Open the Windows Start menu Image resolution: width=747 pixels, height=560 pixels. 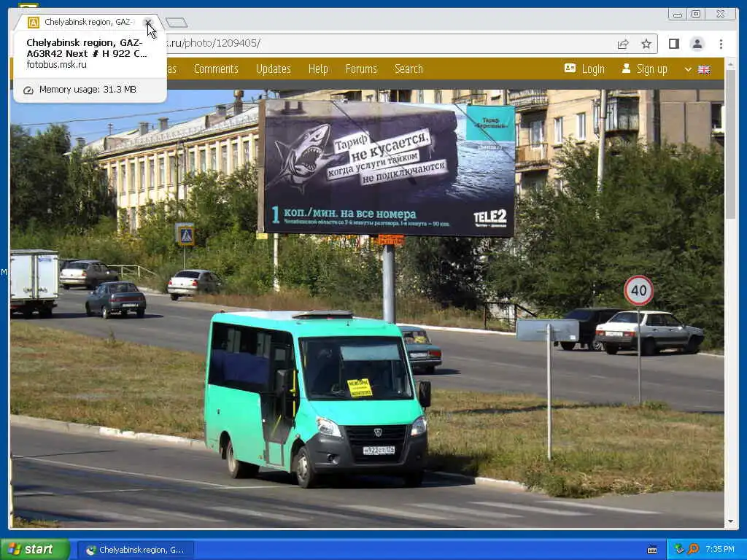pos(35,550)
